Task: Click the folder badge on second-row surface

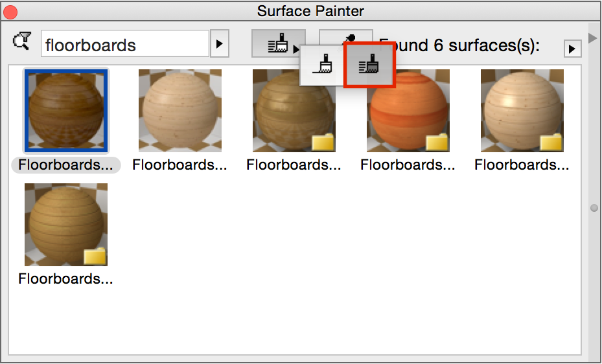Action: (x=96, y=256)
